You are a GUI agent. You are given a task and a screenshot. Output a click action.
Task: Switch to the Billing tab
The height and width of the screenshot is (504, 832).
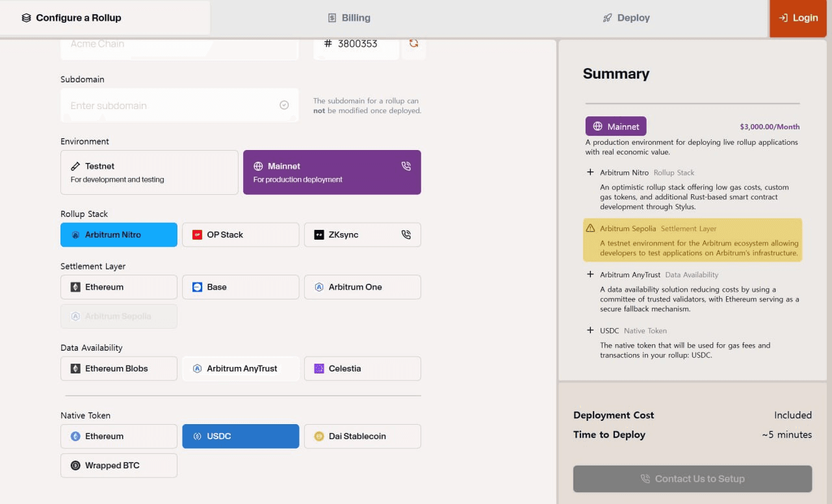[349, 18]
